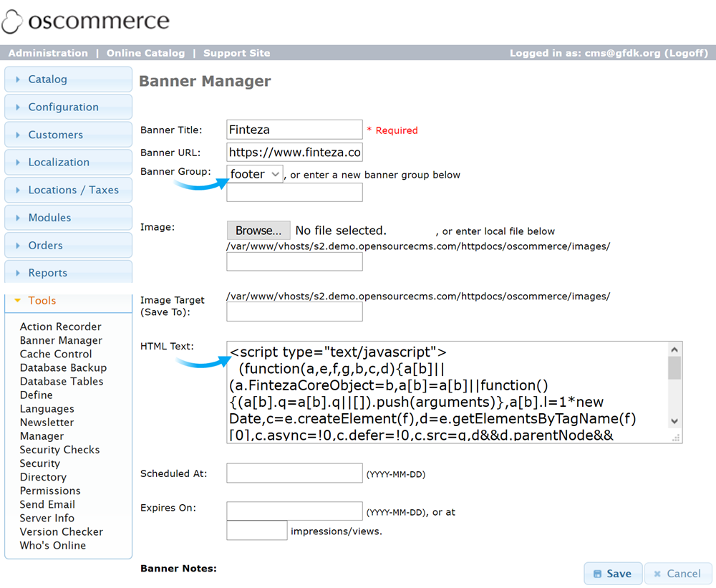The height and width of the screenshot is (588, 716).
Task: Click the arrow icon beside Catalog
Action: pyautogui.click(x=18, y=79)
